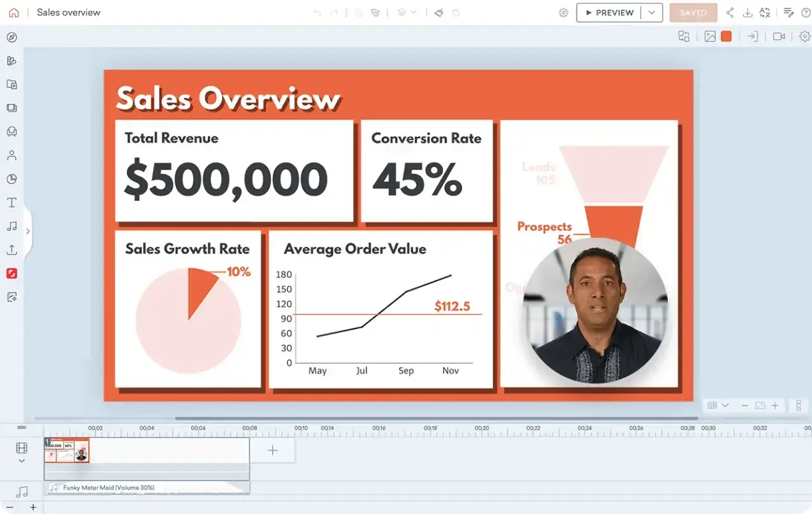Select the $500,000 revenue figure

[226, 179]
